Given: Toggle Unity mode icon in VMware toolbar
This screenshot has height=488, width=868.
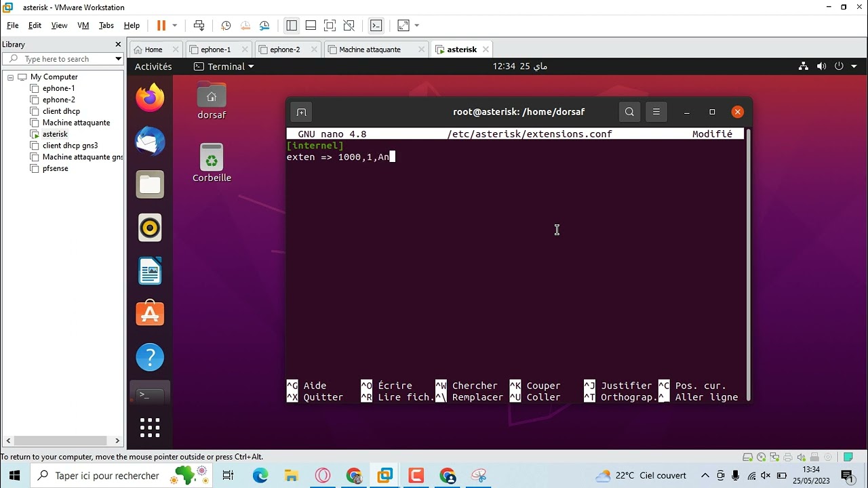Looking at the screenshot, I should [349, 26].
